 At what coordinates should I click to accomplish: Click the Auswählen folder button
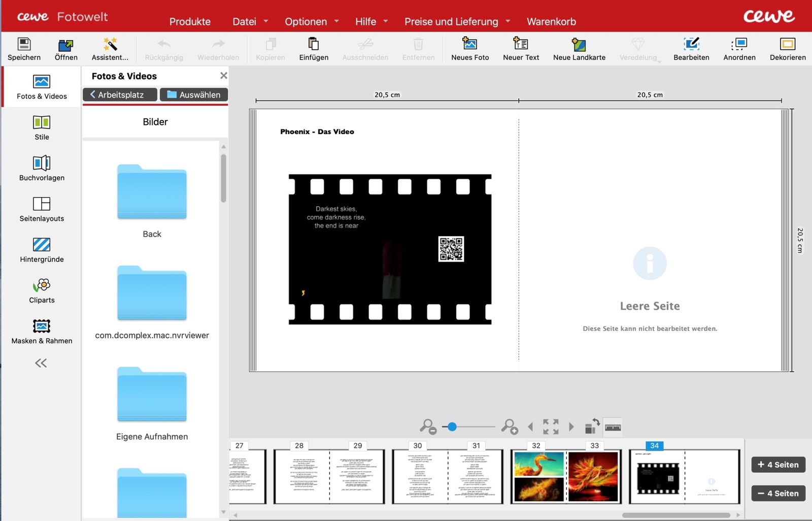pyautogui.click(x=194, y=95)
